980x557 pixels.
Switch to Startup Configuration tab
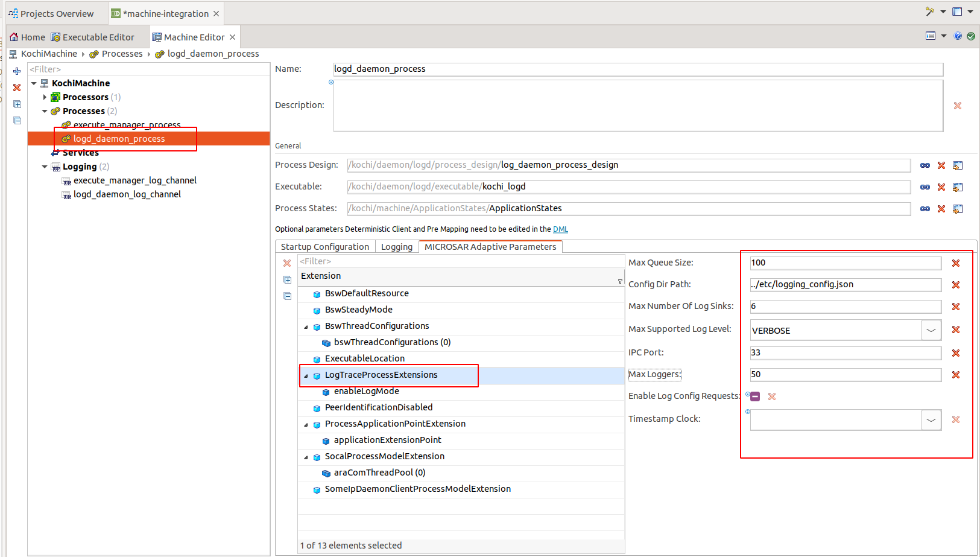[x=325, y=247]
